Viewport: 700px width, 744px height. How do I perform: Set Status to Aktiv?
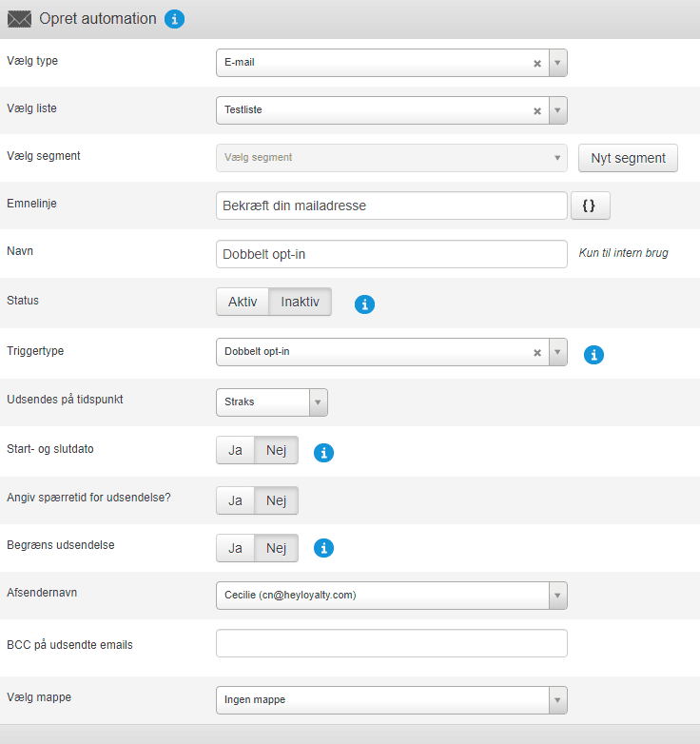tap(243, 302)
